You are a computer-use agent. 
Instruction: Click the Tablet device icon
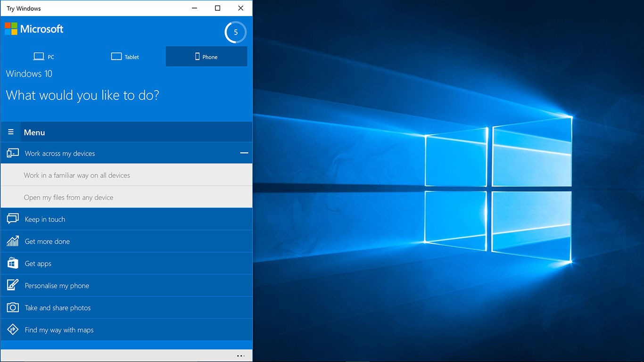[116, 56]
